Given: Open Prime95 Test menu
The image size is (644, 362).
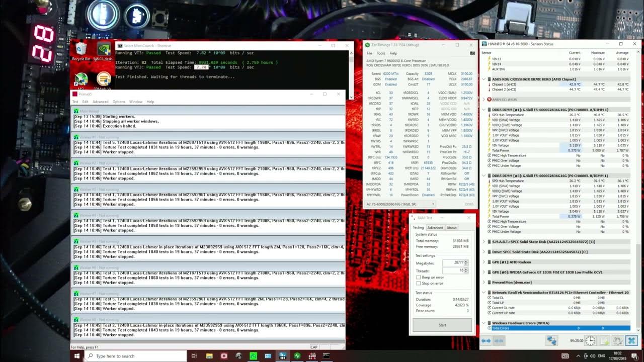Looking at the screenshot, I should [75, 102].
